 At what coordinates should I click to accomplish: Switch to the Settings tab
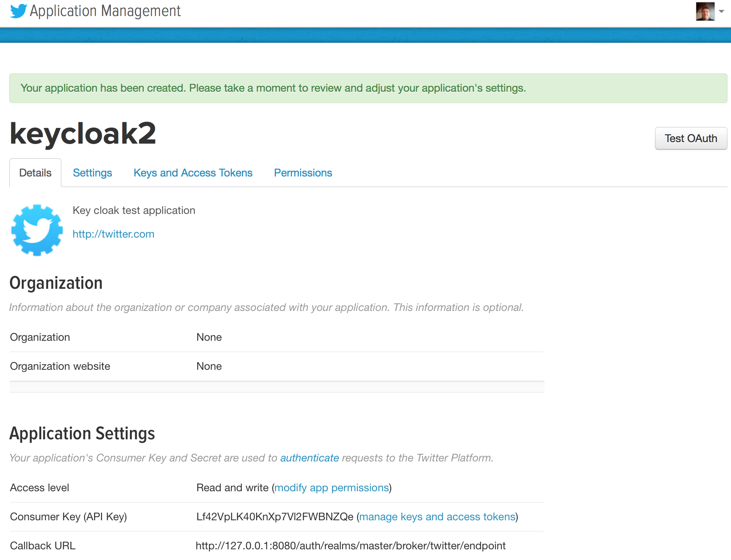pos(92,173)
